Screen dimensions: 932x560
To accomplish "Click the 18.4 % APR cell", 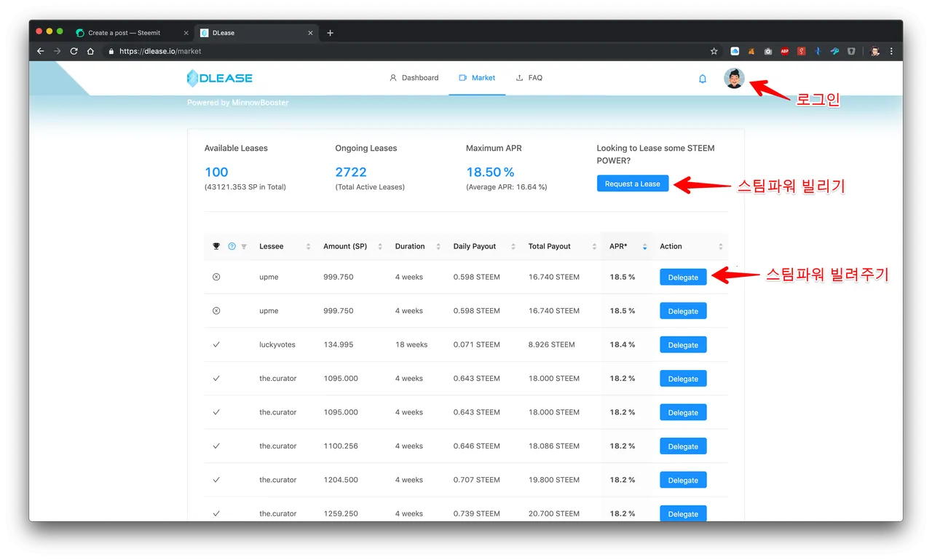I will [623, 345].
